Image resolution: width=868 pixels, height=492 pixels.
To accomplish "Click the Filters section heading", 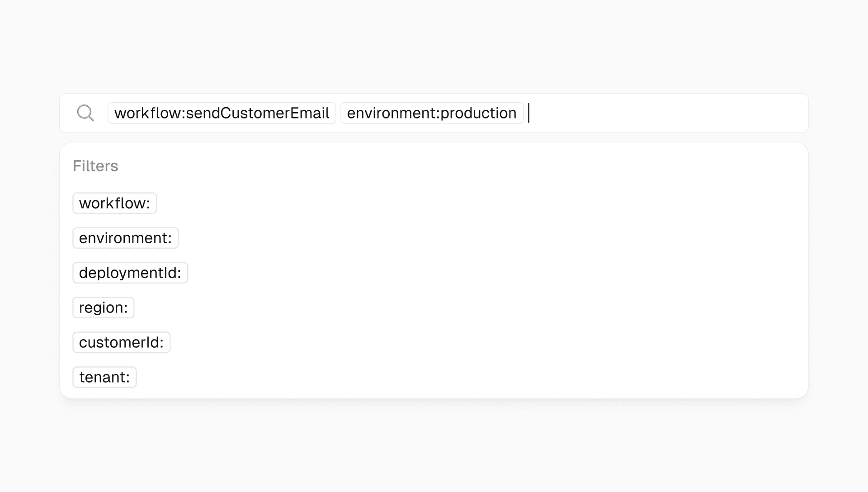I will pos(95,166).
